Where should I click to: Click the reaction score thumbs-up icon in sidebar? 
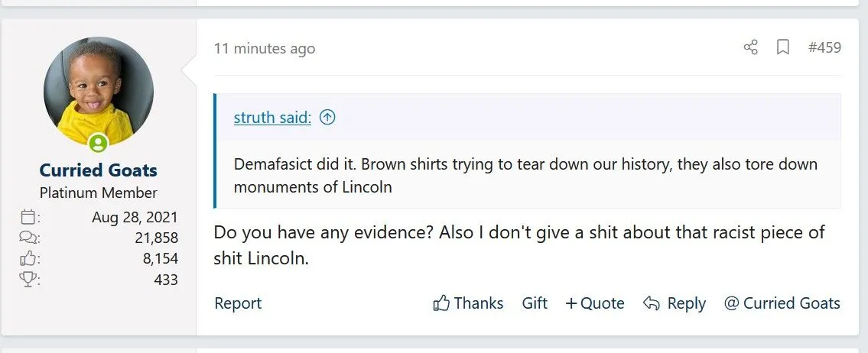click(28, 259)
